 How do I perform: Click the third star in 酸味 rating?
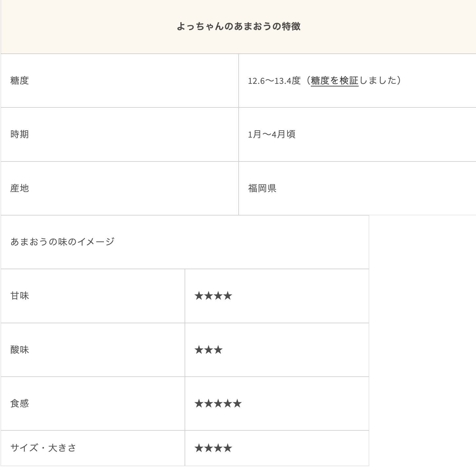(x=218, y=350)
